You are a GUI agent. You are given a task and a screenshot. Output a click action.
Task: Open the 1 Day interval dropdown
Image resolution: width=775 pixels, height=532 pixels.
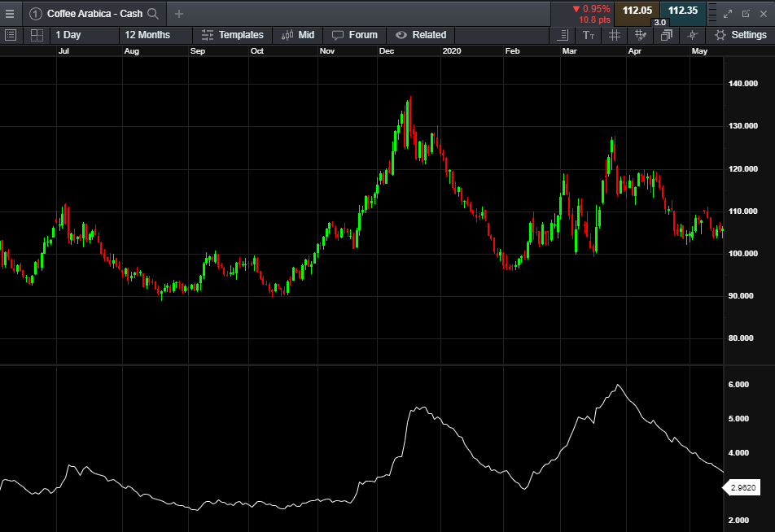coord(84,35)
